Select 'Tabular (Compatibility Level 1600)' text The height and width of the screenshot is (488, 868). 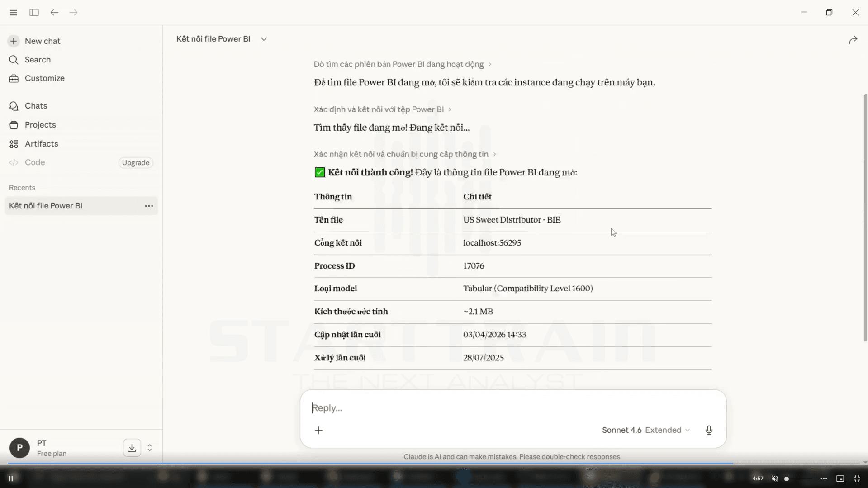pos(528,289)
